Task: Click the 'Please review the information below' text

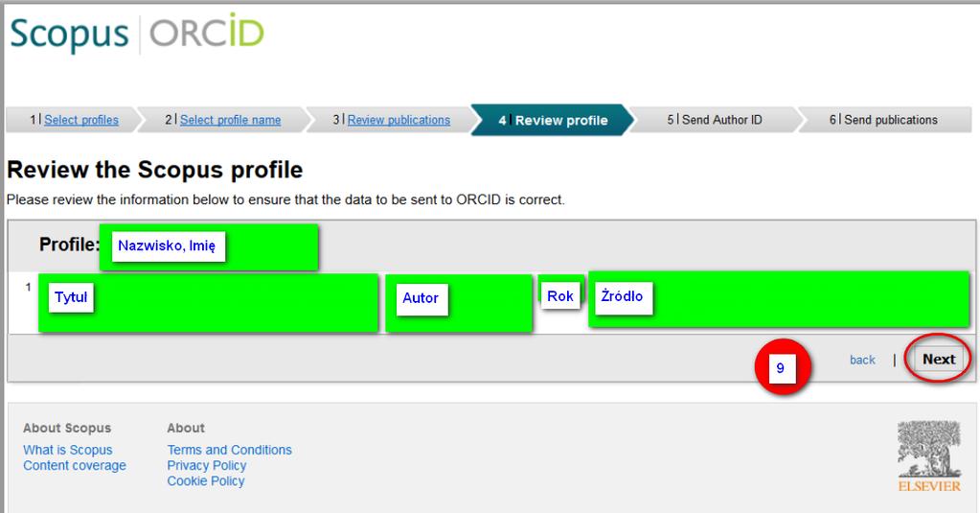Action: (285, 199)
